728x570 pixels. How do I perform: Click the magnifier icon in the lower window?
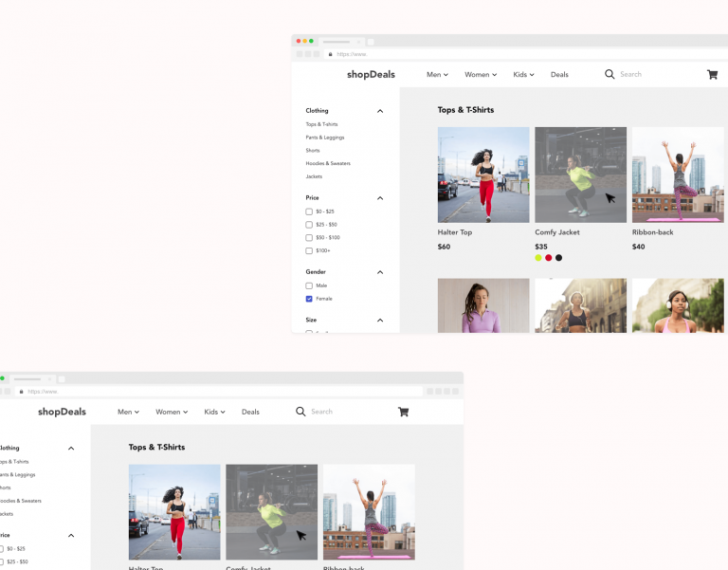coord(300,412)
